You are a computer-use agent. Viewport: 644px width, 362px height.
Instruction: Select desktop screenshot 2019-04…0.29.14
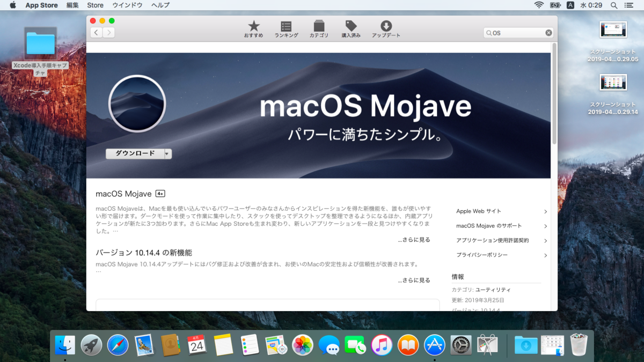613,94
